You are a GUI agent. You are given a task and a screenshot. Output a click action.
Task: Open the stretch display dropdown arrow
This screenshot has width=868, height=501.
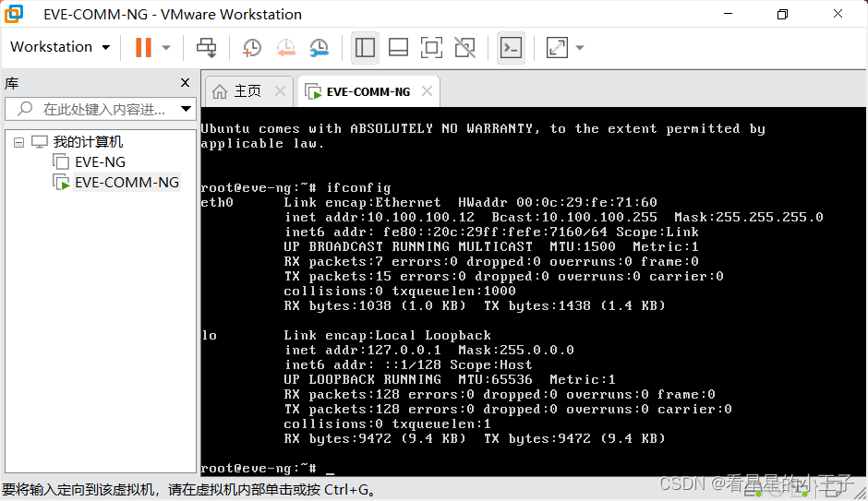[580, 48]
